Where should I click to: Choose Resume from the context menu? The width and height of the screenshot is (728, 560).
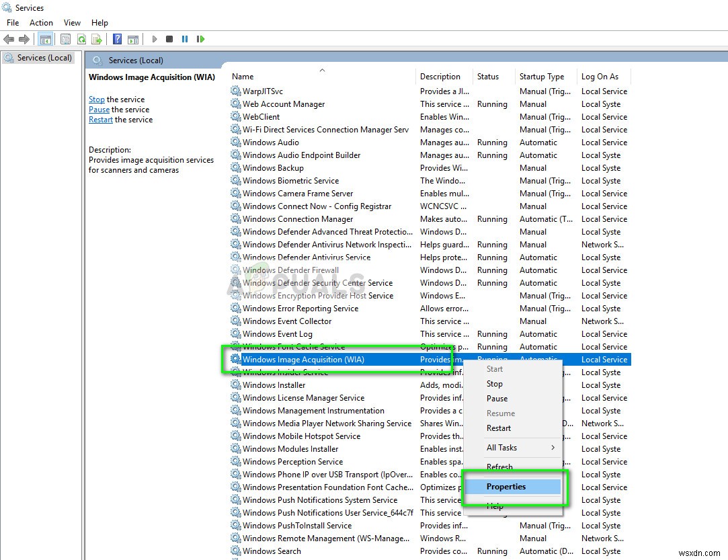(x=500, y=413)
